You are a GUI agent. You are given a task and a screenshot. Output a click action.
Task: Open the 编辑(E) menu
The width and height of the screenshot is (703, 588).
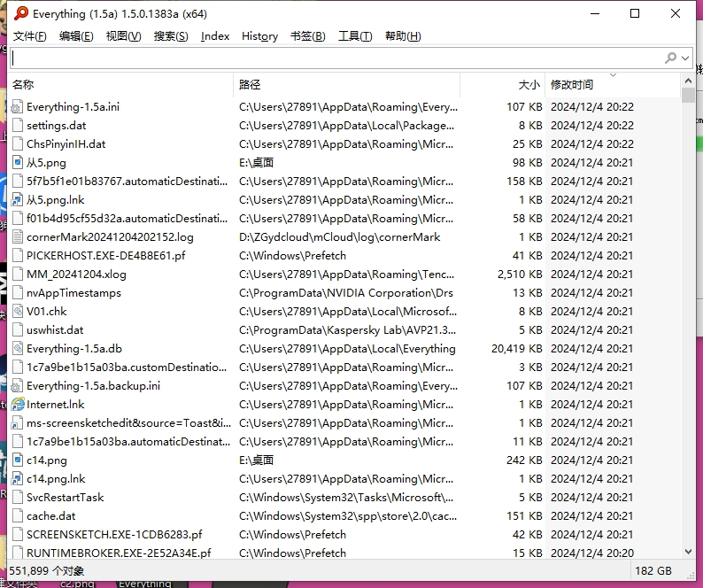click(76, 36)
